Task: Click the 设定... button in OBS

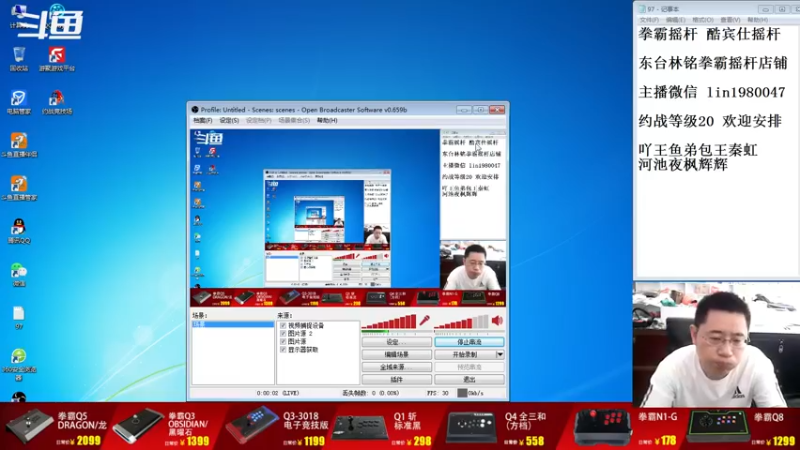Action: 396,342
